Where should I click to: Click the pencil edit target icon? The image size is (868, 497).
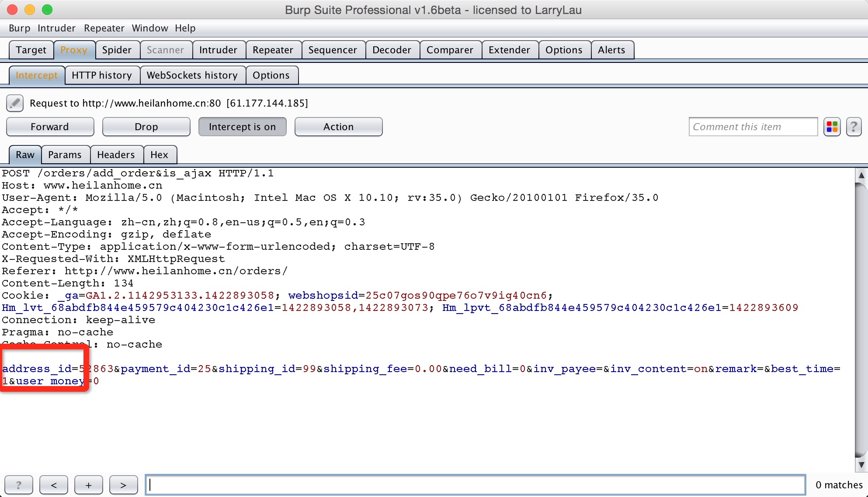(x=15, y=103)
